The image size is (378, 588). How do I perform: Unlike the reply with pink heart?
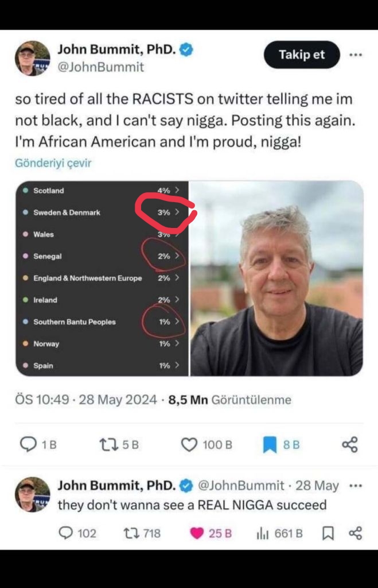pos(197,533)
